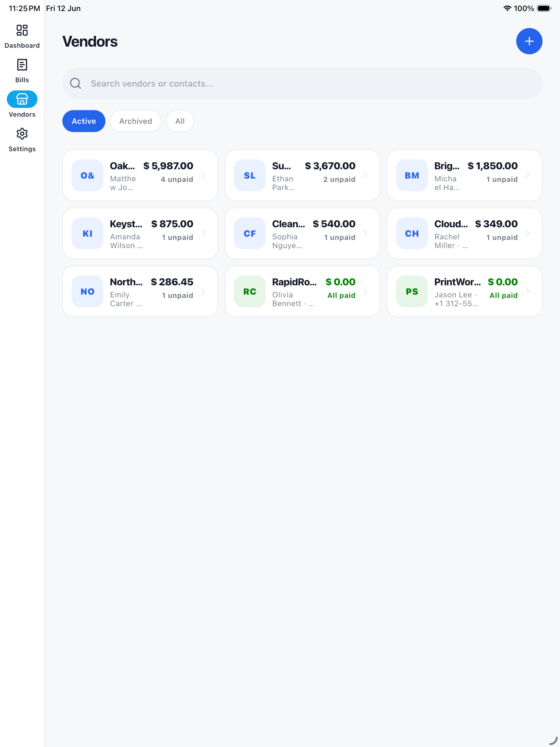Screen dimensions: 560x747
Task: Open chevron on the RapidRo... card
Action: [x=365, y=292]
